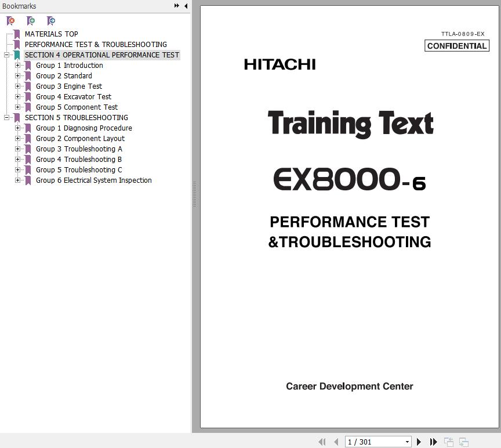Image resolution: width=501 pixels, height=448 pixels.
Task: Expand Group 2 Standard
Action: coord(17,76)
